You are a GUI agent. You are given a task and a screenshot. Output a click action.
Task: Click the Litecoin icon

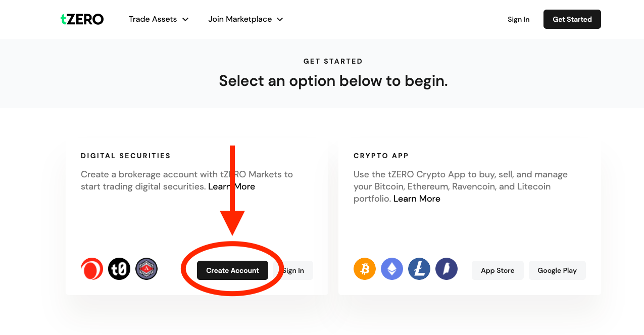pyautogui.click(x=419, y=268)
